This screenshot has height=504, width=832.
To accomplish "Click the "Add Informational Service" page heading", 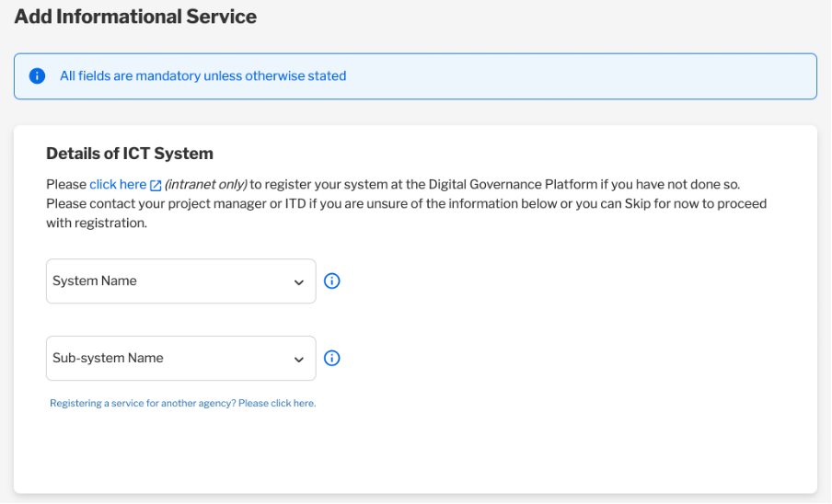I will [135, 17].
